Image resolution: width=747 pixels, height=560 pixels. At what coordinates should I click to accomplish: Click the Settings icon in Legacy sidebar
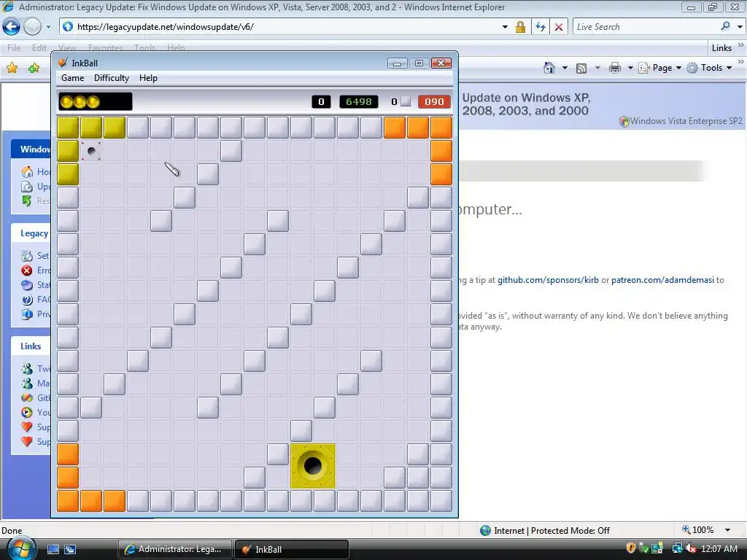pyautogui.click(x=27, y=256)
